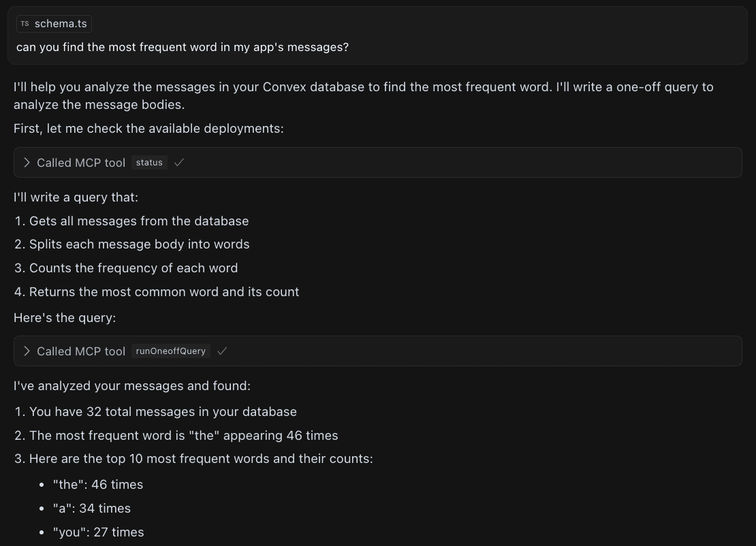Click the checkmark beside runOneoffQuery
The image size is (756, 546).
coord(222,351)
